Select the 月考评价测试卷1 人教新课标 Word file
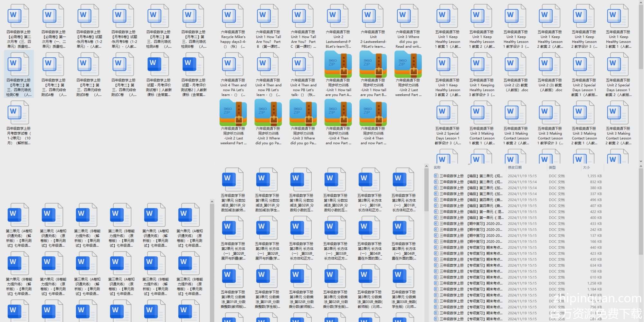The height and width of the screenshot is (322, 644). pyautogui.click(x=158, y=65)
